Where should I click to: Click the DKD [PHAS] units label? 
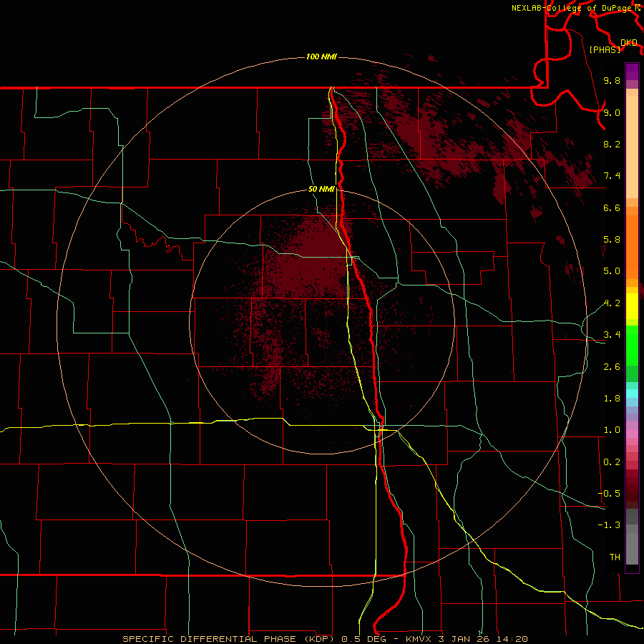[613, 46]
